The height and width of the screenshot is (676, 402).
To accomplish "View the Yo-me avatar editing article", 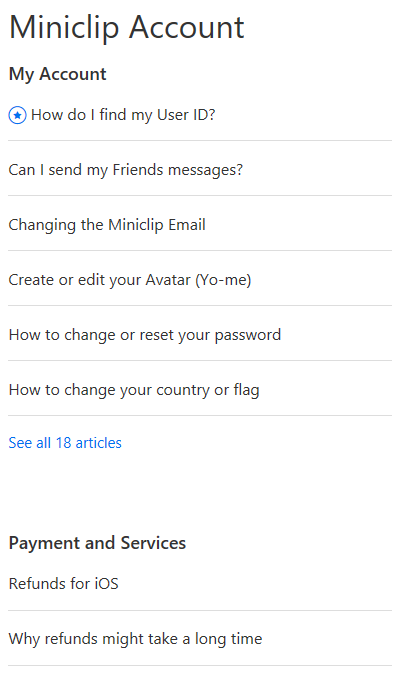I will click(x=130, y=280).
